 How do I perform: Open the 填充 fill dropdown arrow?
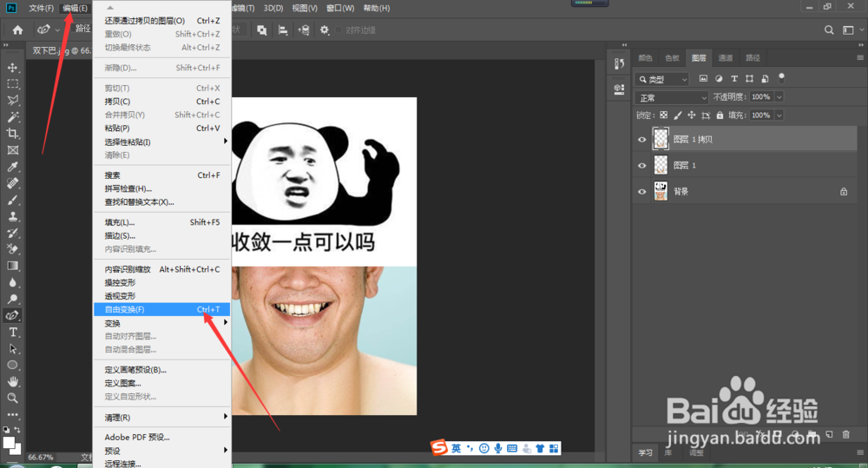click(779, 115)
